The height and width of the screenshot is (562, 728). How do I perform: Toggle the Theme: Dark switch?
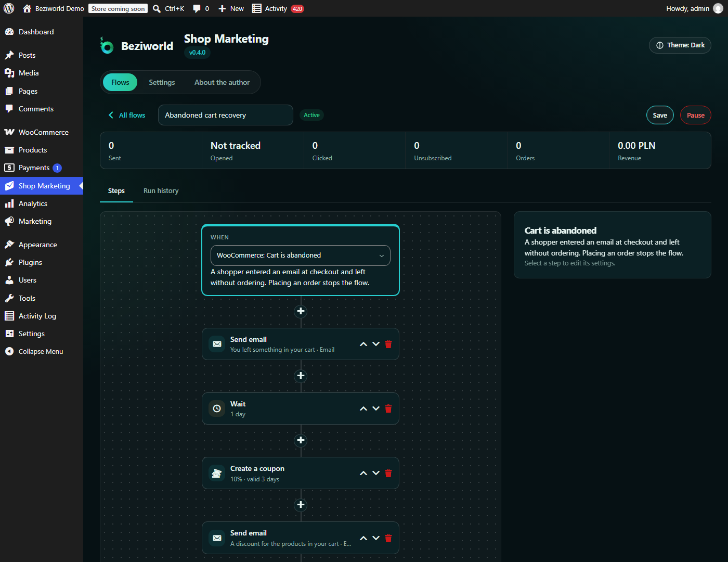pyautogui.click(x=680, y=45)
